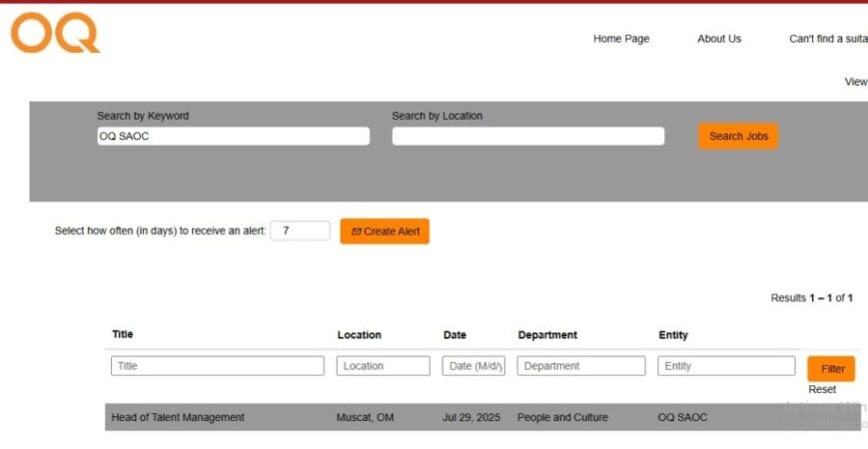Screen dimensions: 868x449
Task: Select the "OQ SAOC" entity cell
Action: pyautogui.click(x=682, y=417)
